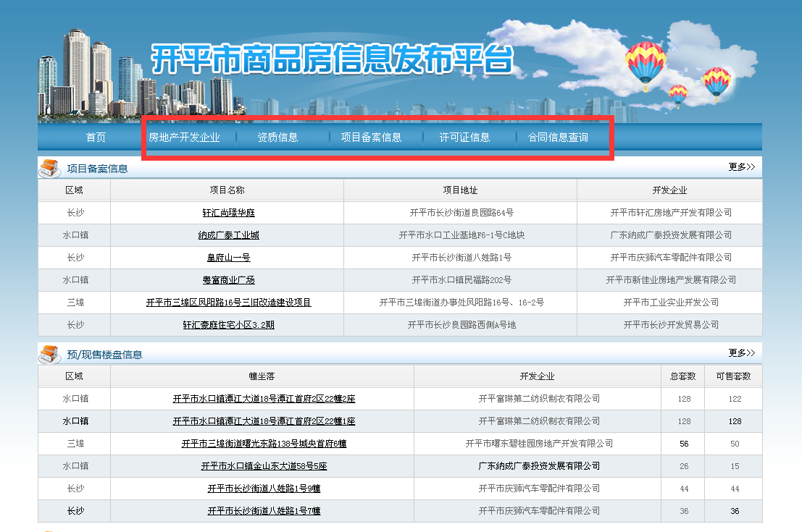This screenshot has width=802, height=532.
Task: Open the 开平市三埠区凤阳路16号三旧改造建设项目 link
Action: (x=228, y=303)
